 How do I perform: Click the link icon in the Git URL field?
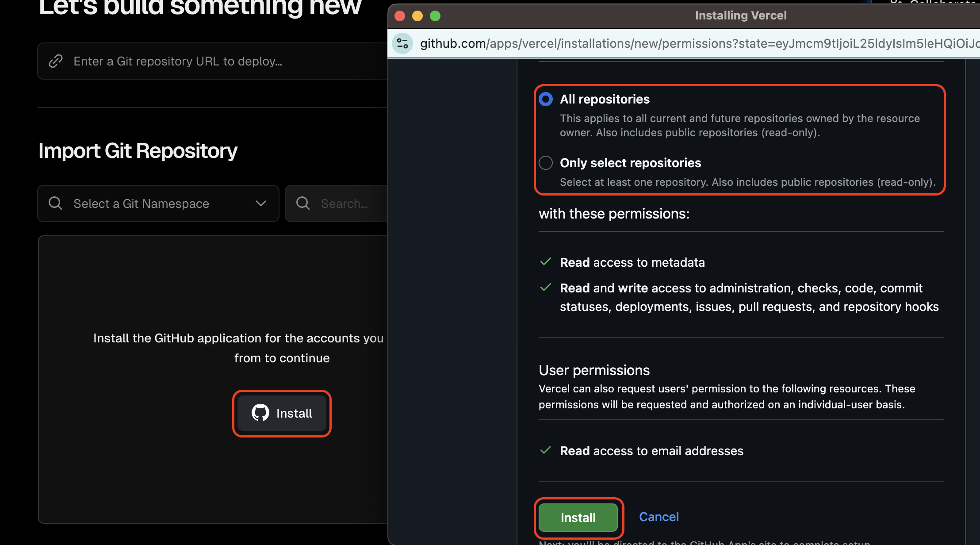(x=56, y=61)
